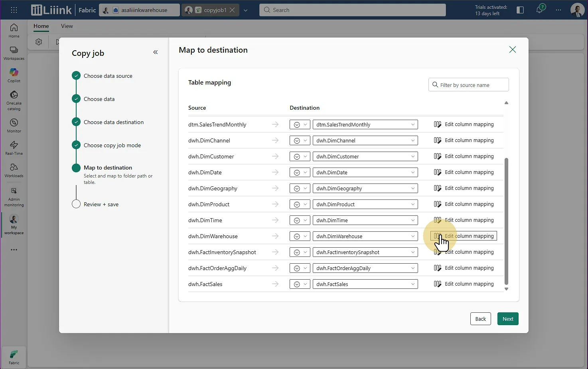Viewport: 588px width, 369px height.
Task: Click the Review + save step circle
Action: [76, 204]
